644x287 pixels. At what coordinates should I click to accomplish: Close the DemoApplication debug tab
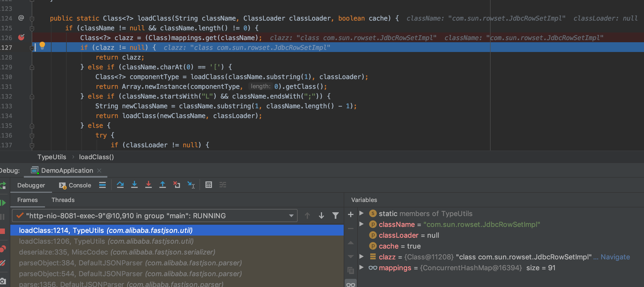99,170
